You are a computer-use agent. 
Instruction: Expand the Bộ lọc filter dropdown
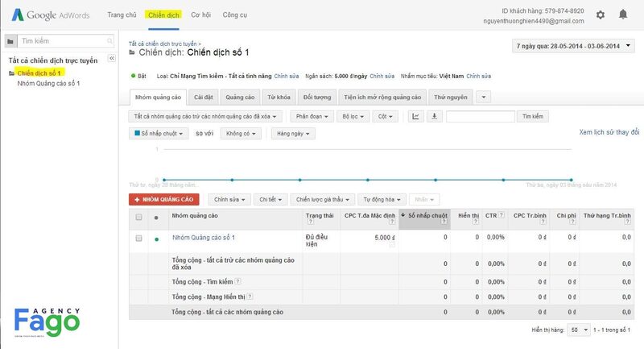(351, 116)
